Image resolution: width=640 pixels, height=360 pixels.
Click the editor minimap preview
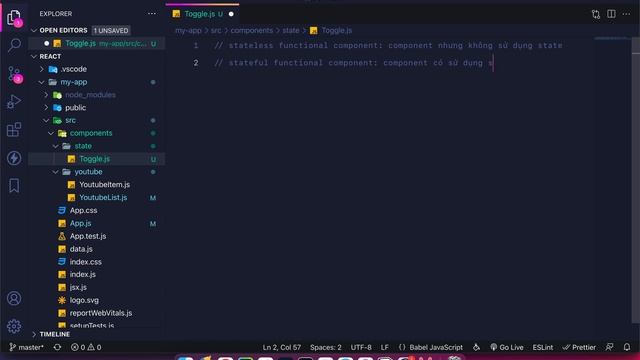[611, 39]
